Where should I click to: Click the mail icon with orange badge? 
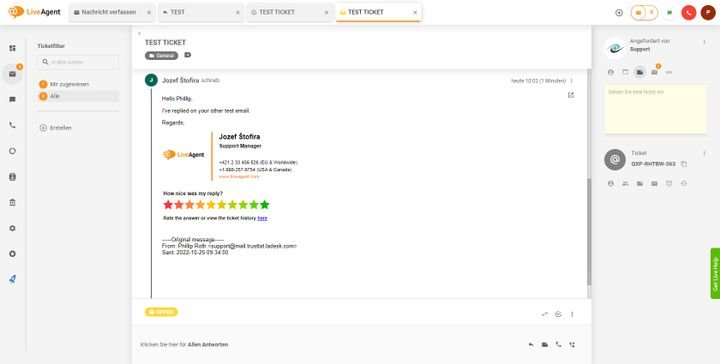[654, 72]
